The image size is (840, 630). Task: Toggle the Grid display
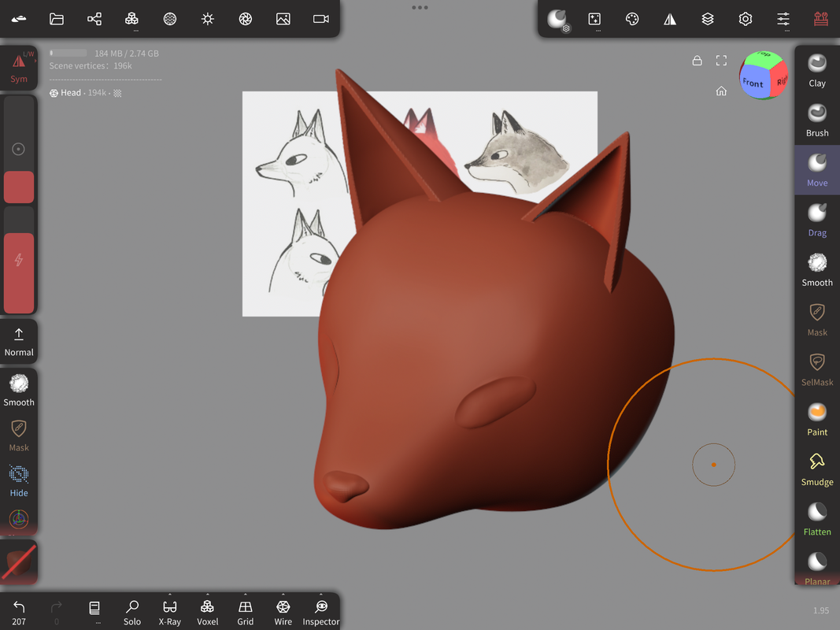click(246, 611)
